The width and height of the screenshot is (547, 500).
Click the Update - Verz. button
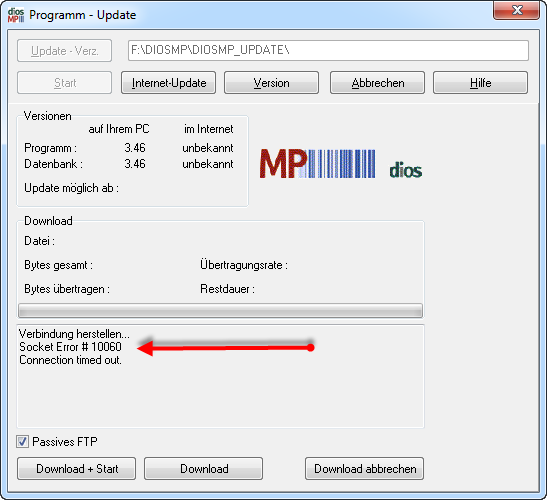pos(65,51)
